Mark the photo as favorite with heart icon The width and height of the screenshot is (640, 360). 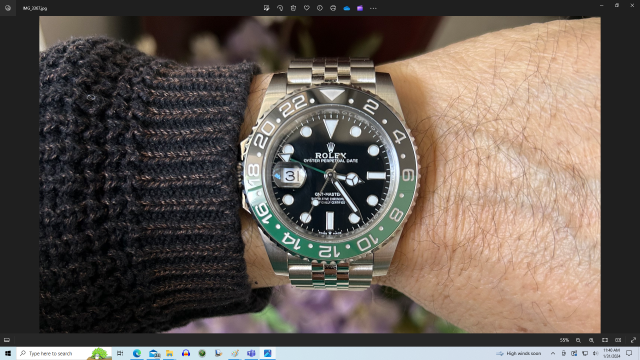coord(307,8)
